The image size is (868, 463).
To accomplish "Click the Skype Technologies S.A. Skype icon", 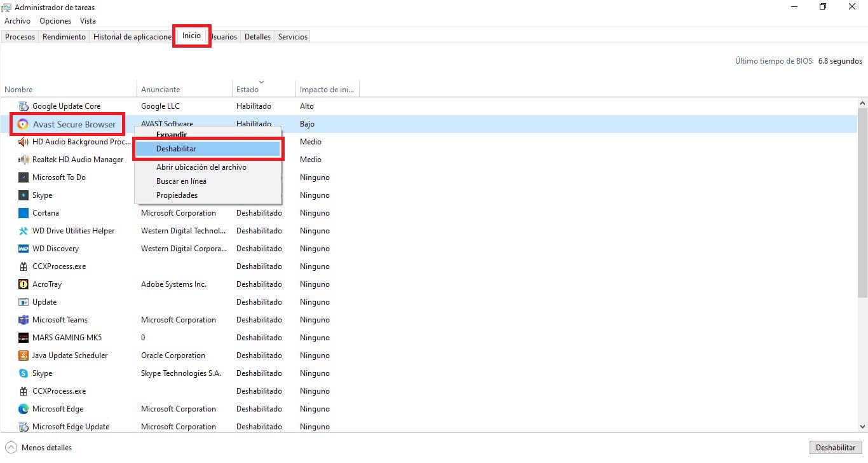I will (24, 373).
